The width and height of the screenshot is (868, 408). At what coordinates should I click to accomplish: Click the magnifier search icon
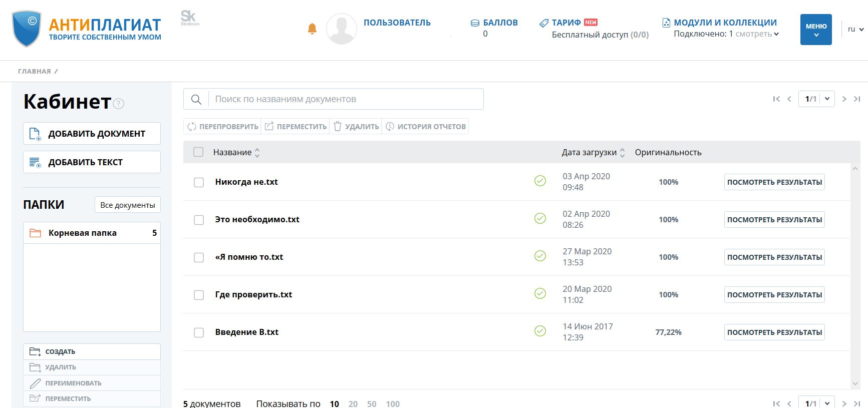[x=196, y=99]
